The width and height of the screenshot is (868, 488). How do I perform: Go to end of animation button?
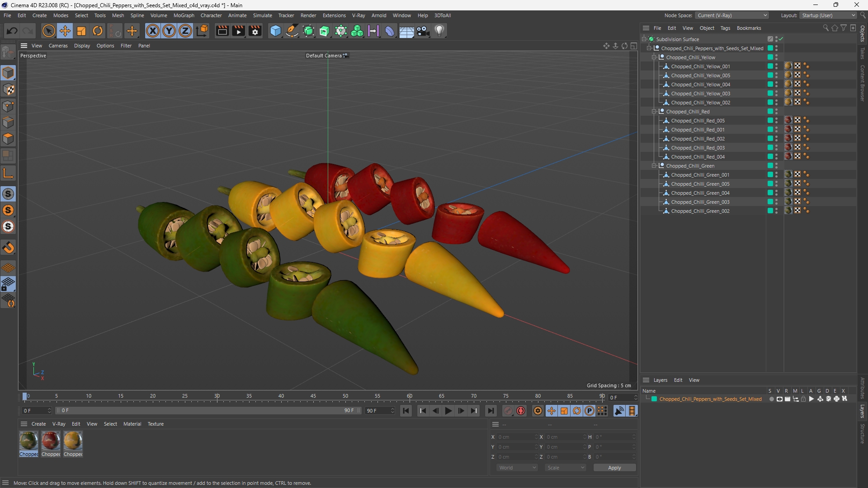click(x=491, y=411)
